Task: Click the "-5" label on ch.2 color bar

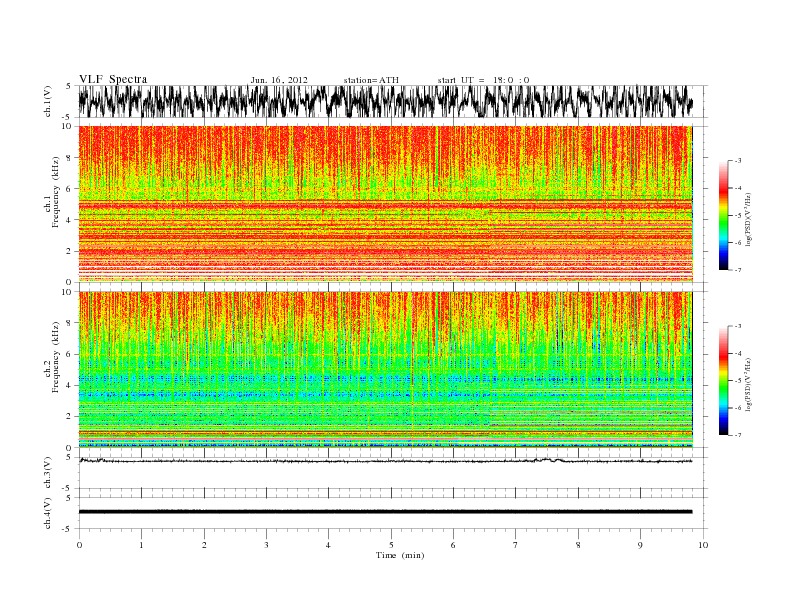Action: [738, 381]
